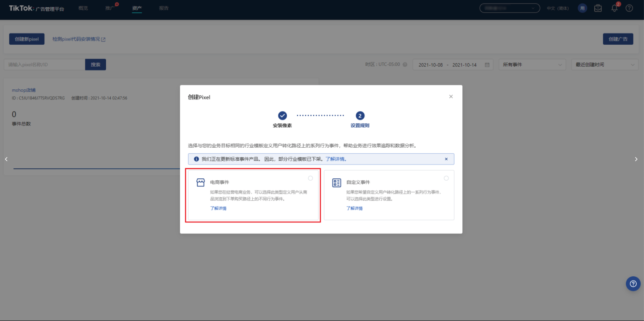Viewport: 644px width, 321px height.
Task: Click the help question mark in header
Action: point(629,8)
